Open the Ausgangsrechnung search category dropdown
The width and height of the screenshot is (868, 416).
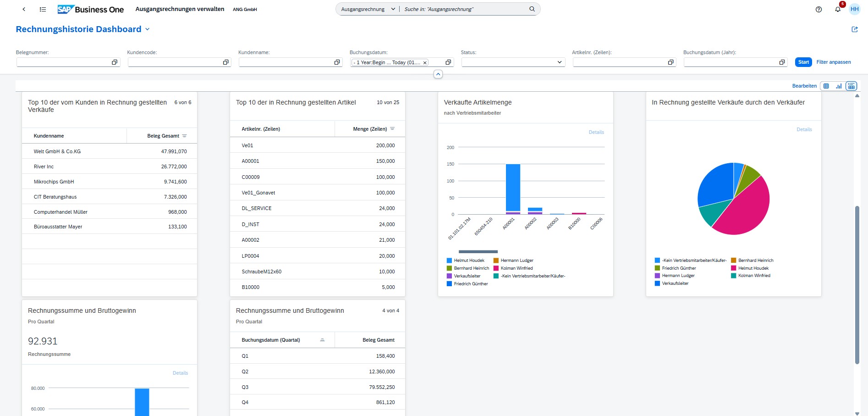point(393,9)
